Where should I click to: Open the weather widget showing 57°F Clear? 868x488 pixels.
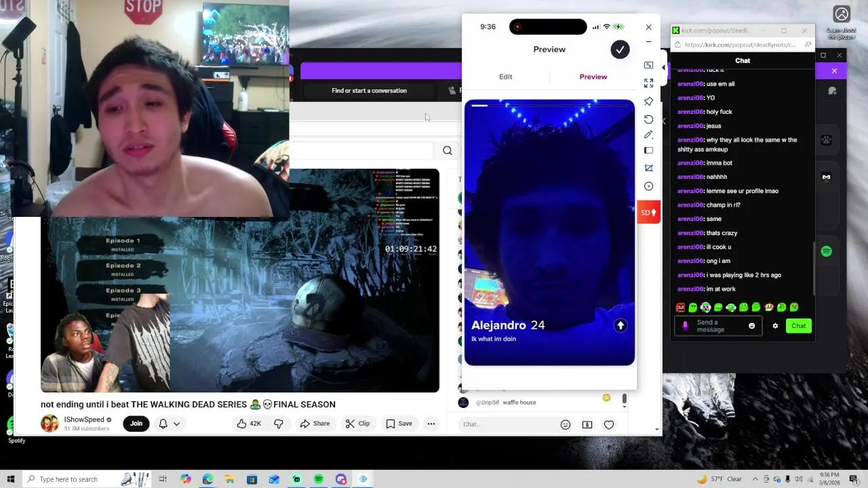721,479
